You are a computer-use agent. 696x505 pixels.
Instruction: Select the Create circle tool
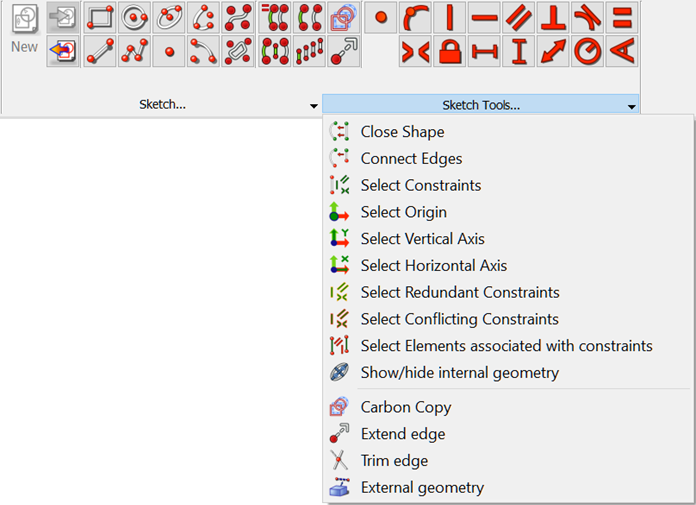coord(134,17)
